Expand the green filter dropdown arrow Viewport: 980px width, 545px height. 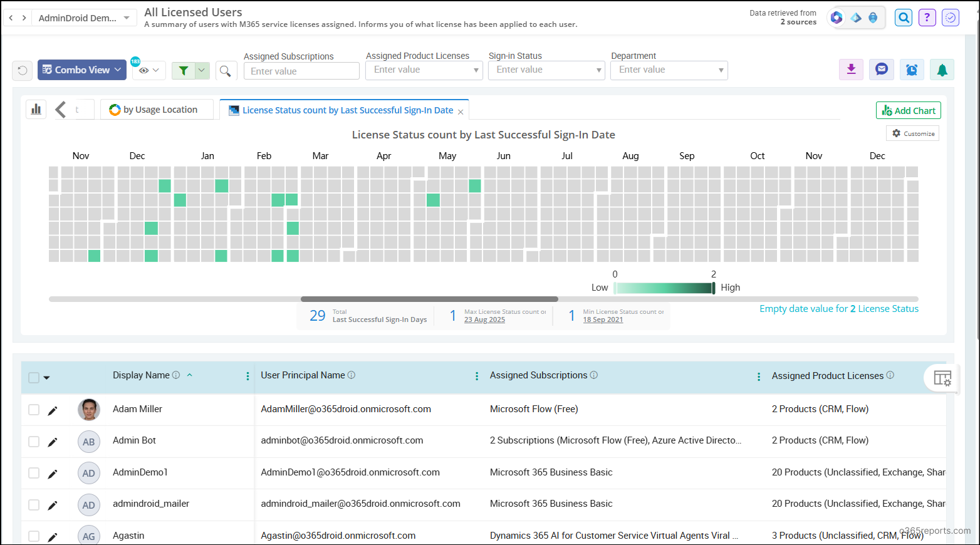(x=202, y=70)
